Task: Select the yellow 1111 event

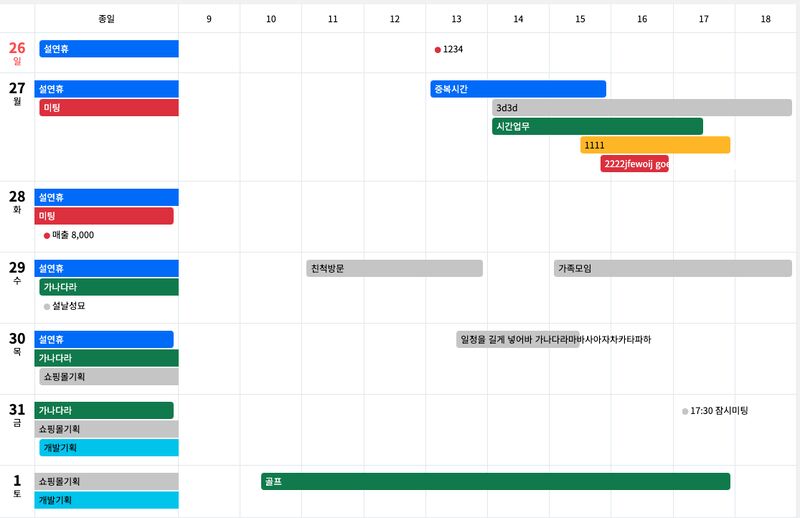Action: coord(655,145)
